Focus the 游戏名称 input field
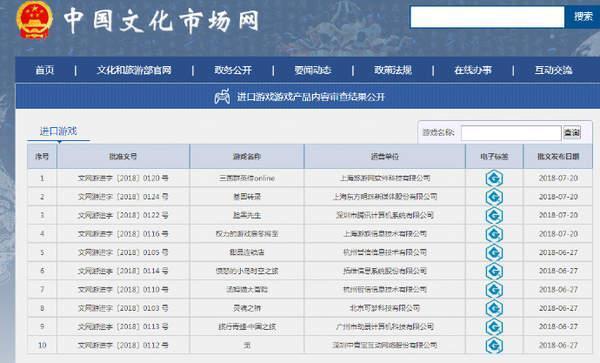Image resolution: width=600 pixels, height=363 pixels. coord(511,133)
